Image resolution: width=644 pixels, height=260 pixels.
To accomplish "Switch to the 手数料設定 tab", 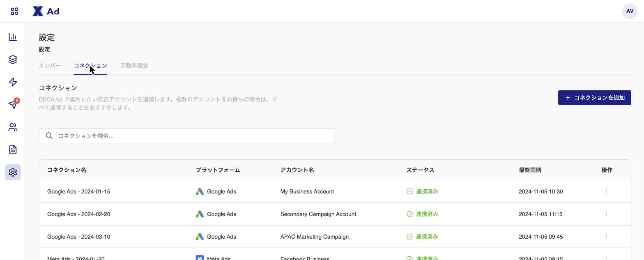I will point(134,66).
